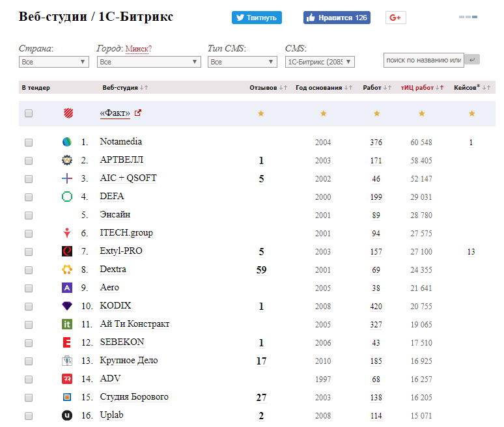Click the «Факт» striped red logo

(68, 113)
